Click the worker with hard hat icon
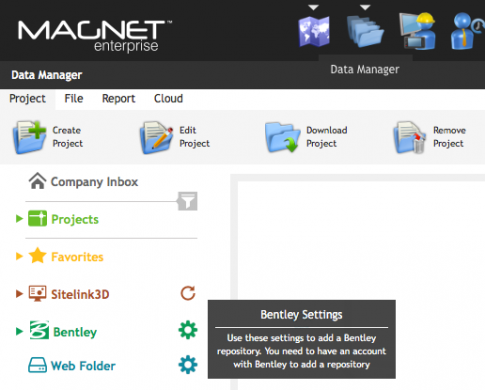The width and height of the screenshot is (485, 390). coord(418,31)
